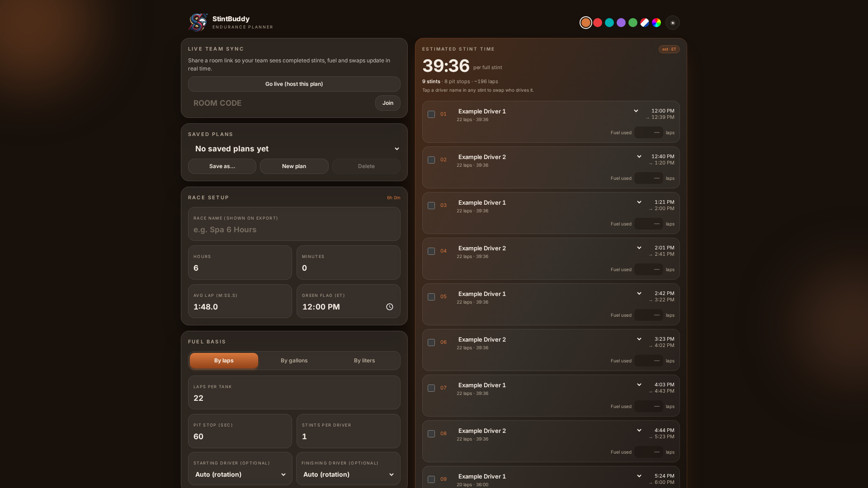The height and width of the screenshot is (488, 868).
Task: Click the StintBuddy logo icon
Action: tap(198, 22)
